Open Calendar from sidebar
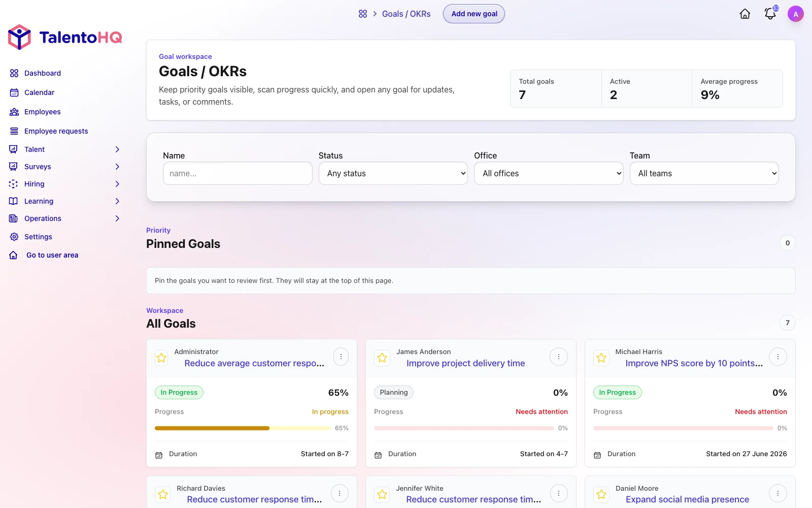This screenshot has height=508, width=812. pos(39,92)
